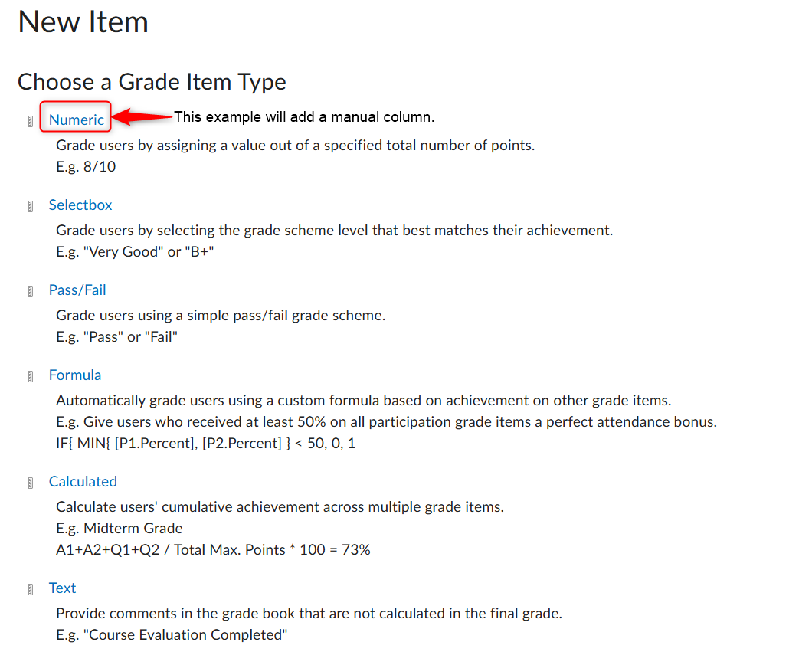Create a Calculated grade item
Viewport: 812px width, 665px height.
(x=83, y=481)
